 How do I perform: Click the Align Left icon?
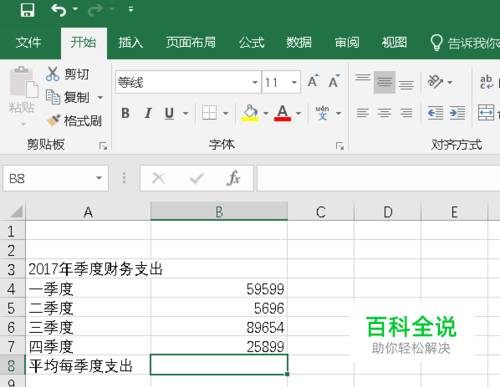pos(363,113)
